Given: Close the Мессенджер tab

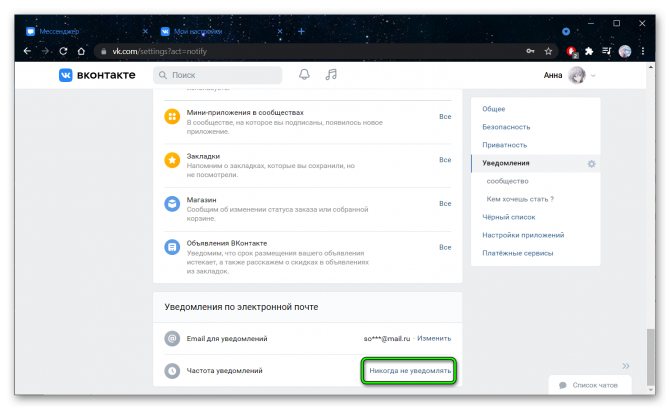Looking at the screenshot, I should (145, 31).
